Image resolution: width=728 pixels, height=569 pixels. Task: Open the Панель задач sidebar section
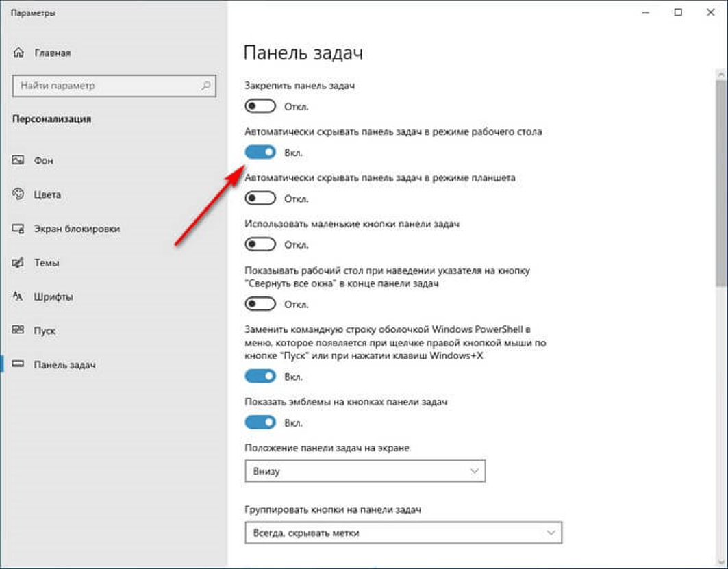(64, 365)
